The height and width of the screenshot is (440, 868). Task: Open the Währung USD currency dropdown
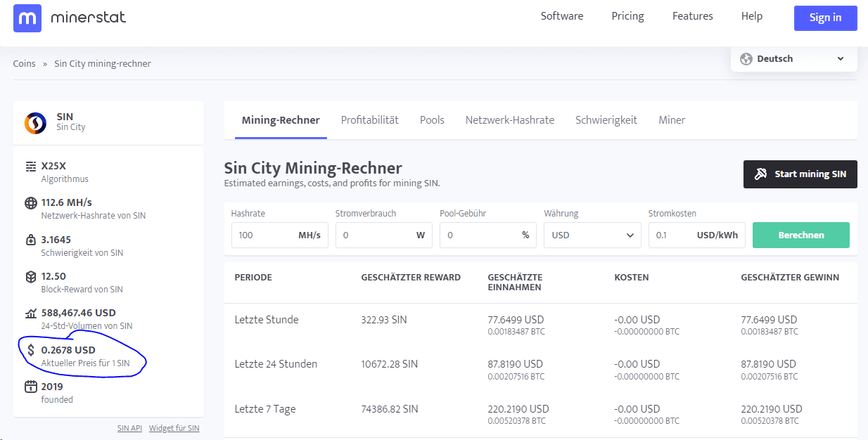click(x=592, y=235)
